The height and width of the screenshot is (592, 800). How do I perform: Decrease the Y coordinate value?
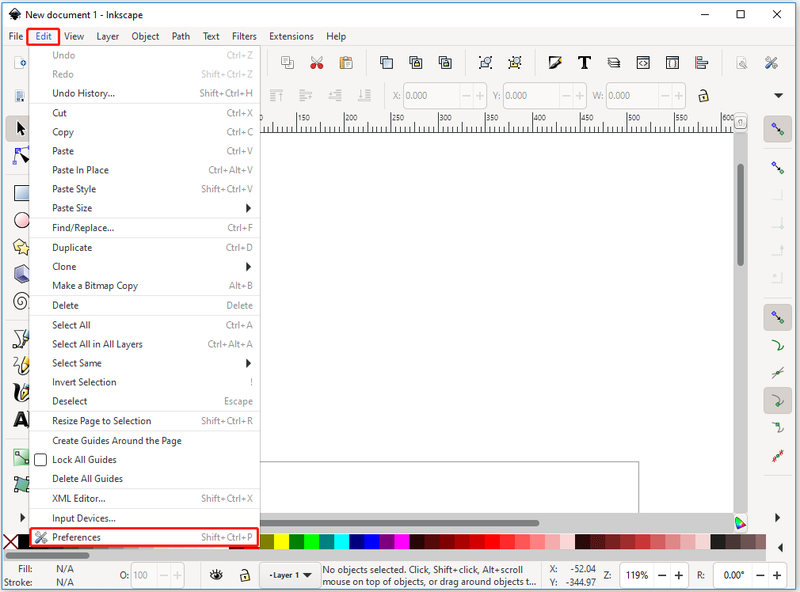[x=566, y=95]
